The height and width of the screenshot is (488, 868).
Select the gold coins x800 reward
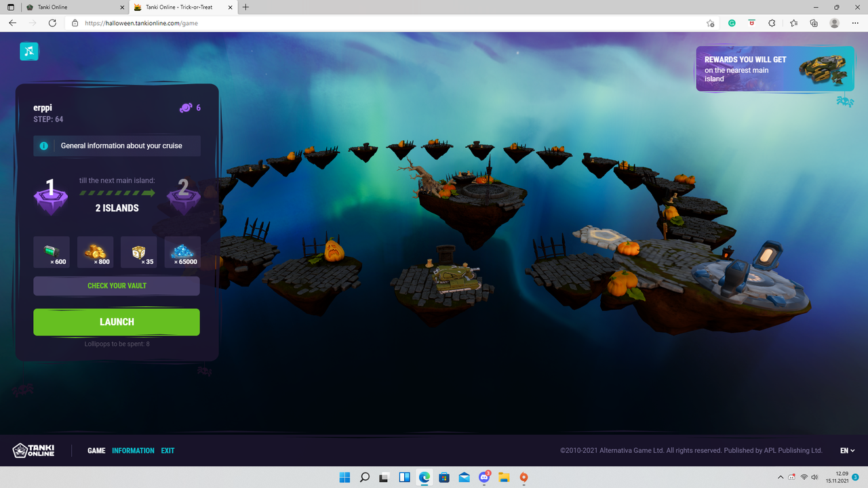(95, 252)
